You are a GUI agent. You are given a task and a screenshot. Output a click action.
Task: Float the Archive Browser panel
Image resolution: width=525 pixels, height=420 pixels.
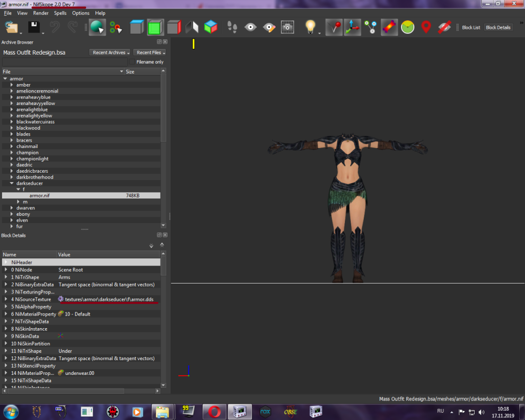(160, 42)
